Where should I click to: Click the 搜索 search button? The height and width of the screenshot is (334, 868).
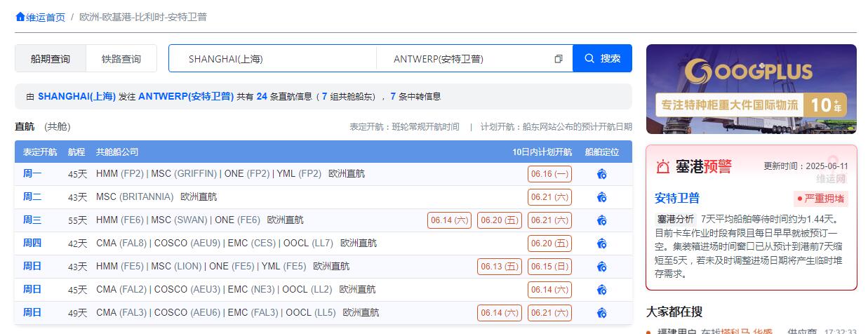[602, 58]
